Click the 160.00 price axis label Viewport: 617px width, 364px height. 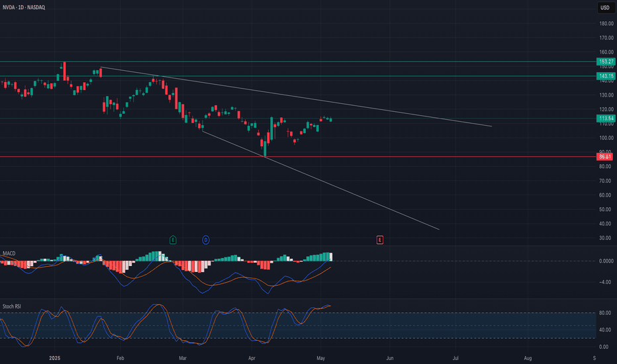click(x=606, y=52)
